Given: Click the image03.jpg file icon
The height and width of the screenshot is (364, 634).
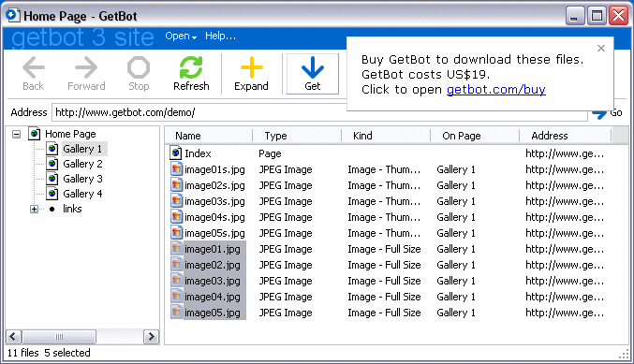Looking at the screenshot, I should pyautogui.click(x=176, y=281).
